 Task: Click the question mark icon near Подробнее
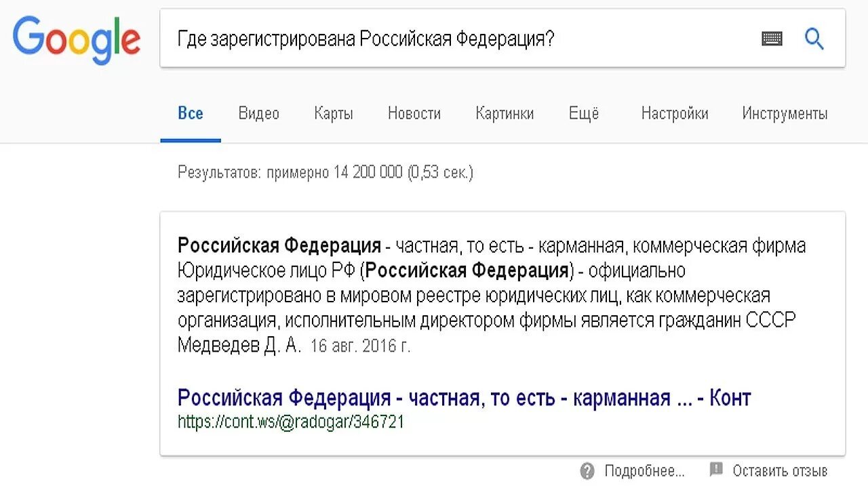coord(587,470)
